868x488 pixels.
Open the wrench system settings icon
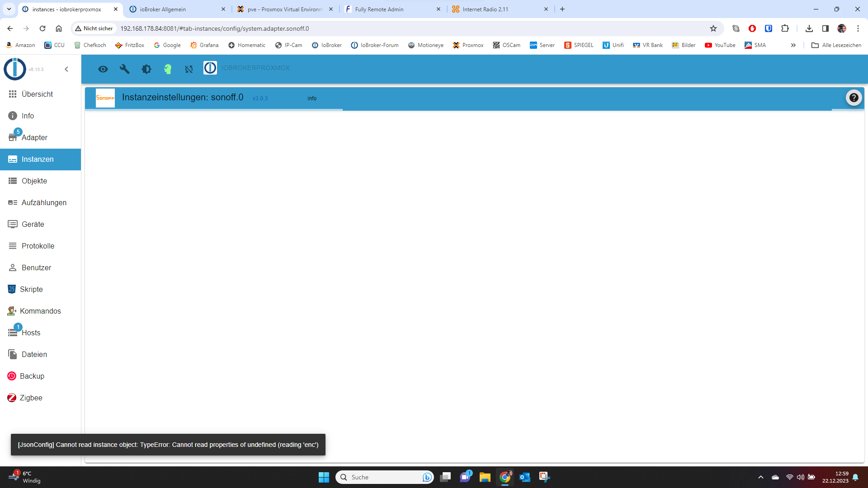pyautogui.click(x=125, y=69)
